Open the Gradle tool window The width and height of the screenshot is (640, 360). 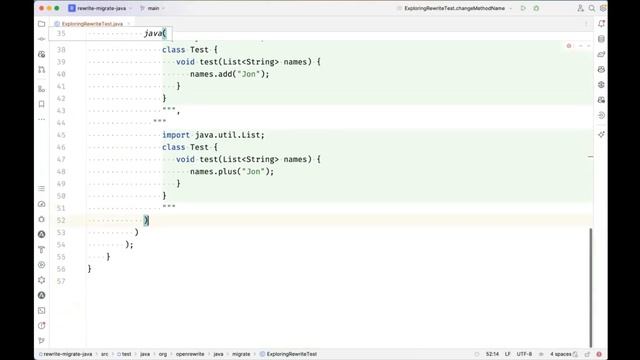[x=601, y=54]
